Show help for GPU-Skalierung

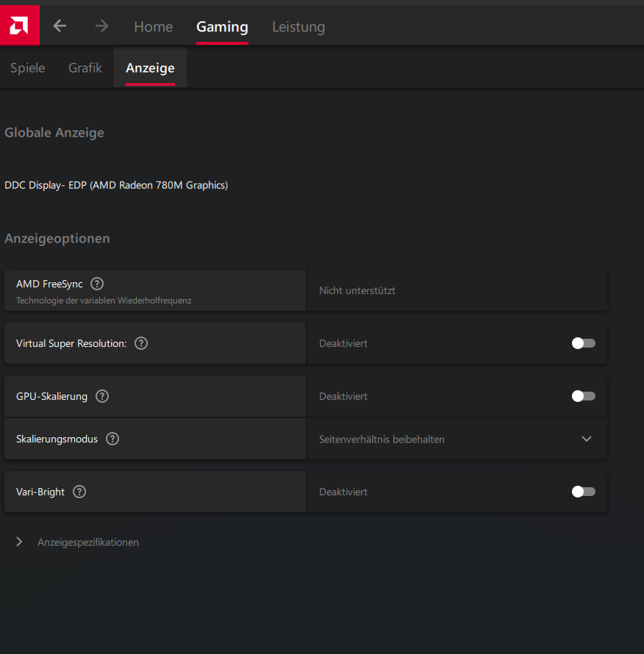click(x=102, y=396)
